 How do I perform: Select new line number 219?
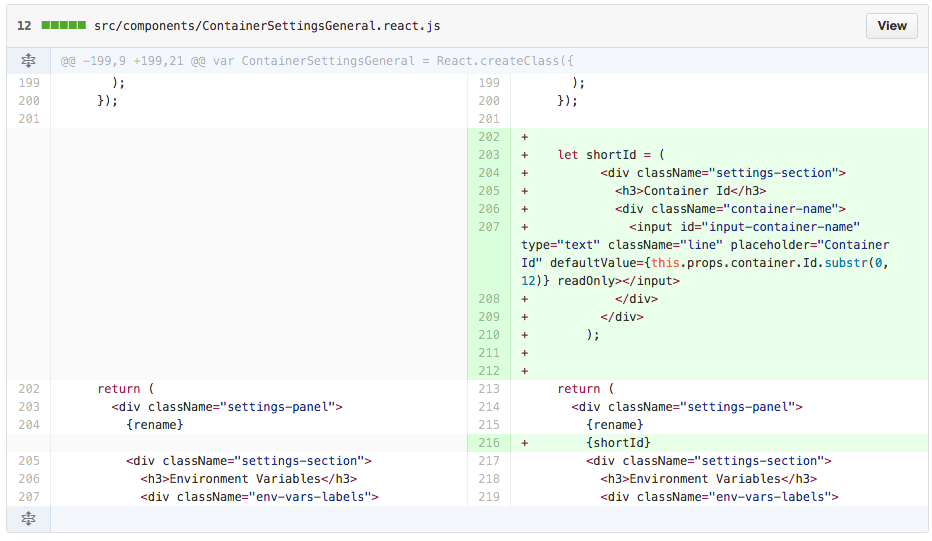click(488, 497)
